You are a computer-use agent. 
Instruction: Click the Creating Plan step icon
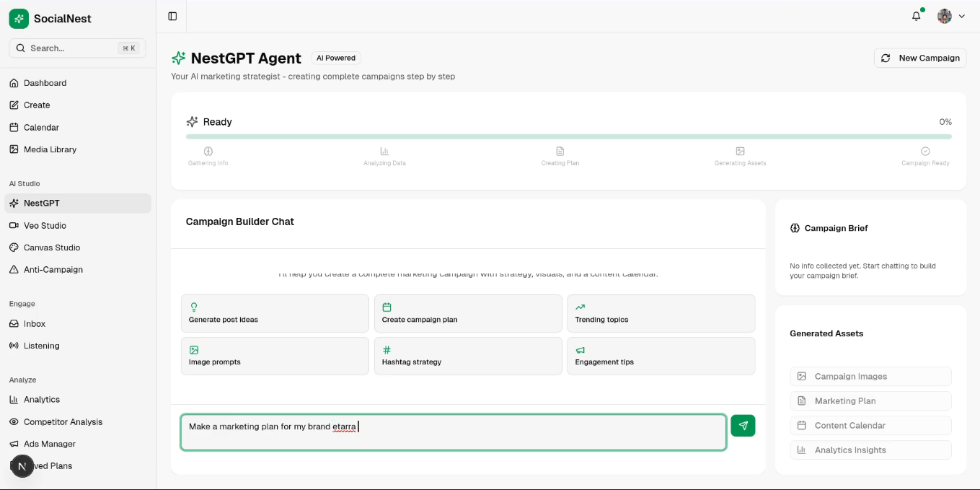coord(560,152)
